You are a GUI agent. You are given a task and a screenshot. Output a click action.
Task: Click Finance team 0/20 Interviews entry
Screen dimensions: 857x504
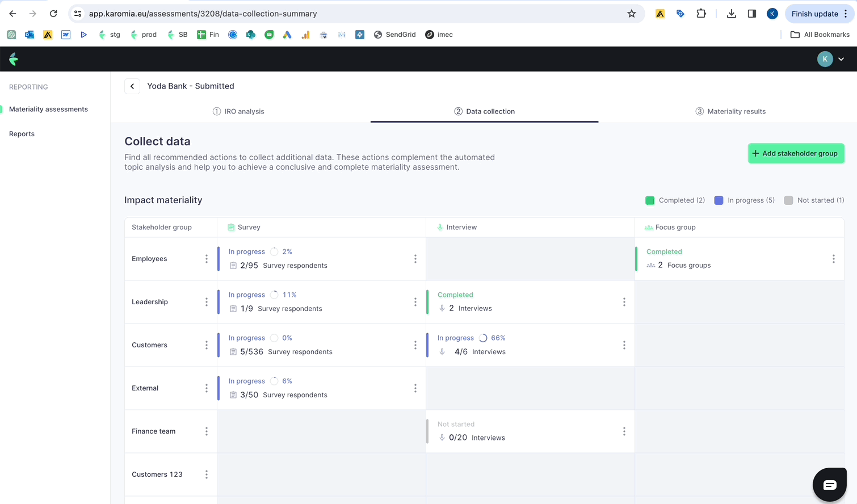(x=471, y=438)
